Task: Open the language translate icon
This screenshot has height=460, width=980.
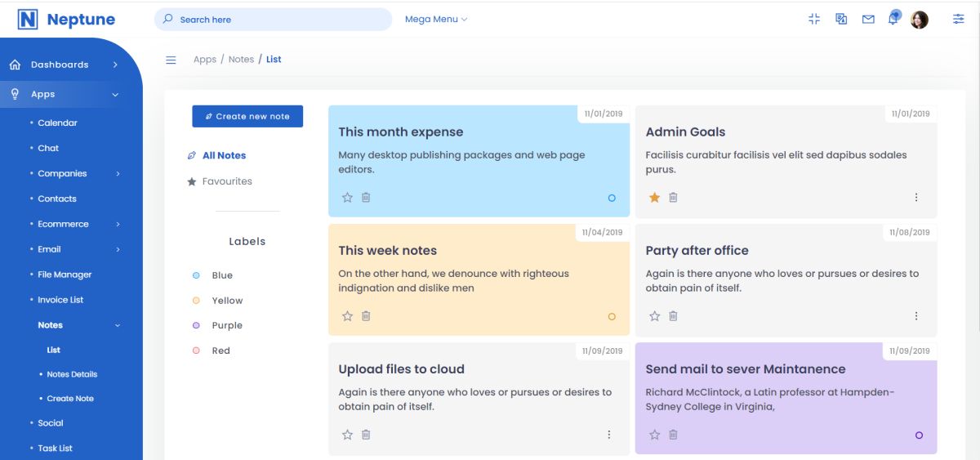Action: coord(841,20)
